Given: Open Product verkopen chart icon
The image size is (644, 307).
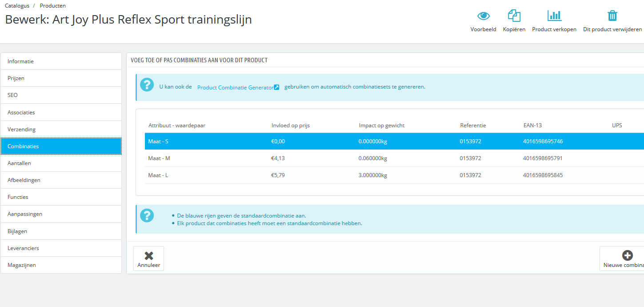Looking at the screenshot, I should click(554, 16).
